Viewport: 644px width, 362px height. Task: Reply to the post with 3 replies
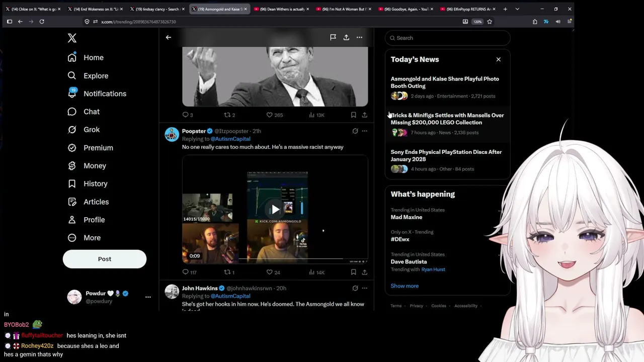(188, 115)
